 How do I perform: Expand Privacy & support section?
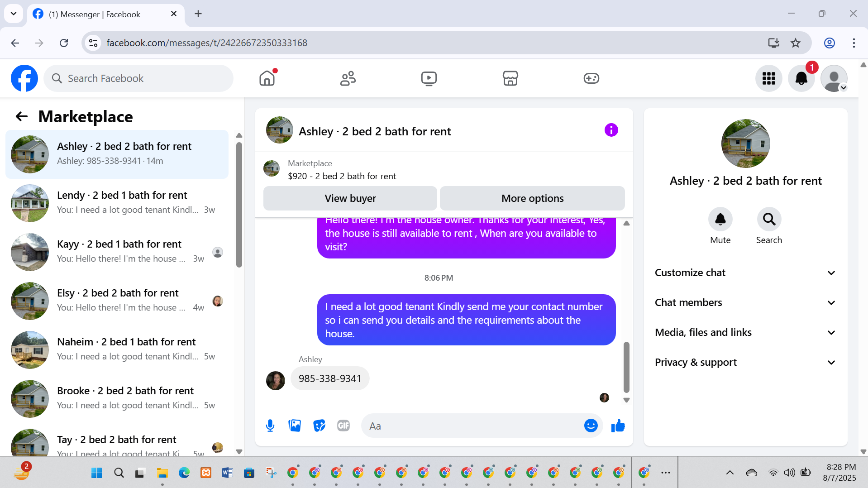745,362
